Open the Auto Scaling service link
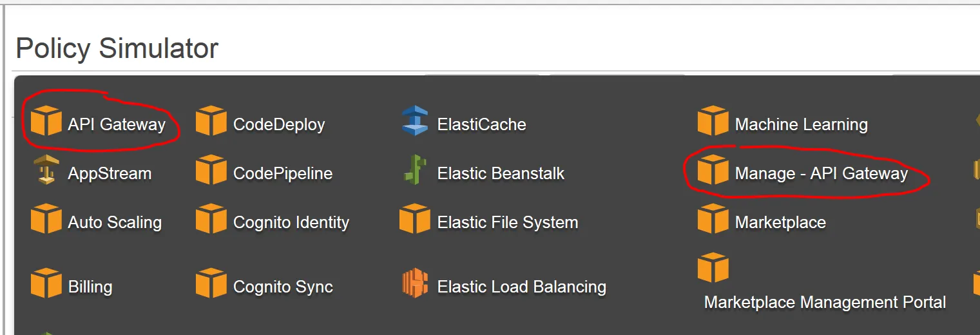980x335 pixels. (115, 223)
